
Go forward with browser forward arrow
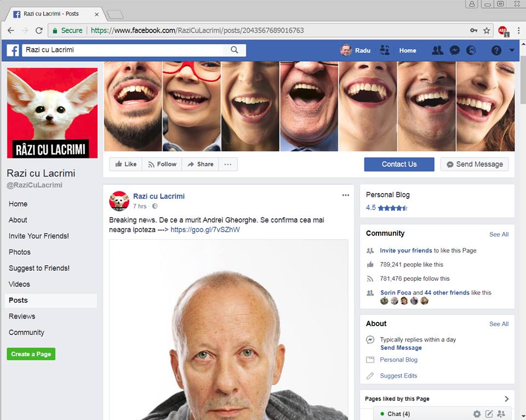coord(25,31)
